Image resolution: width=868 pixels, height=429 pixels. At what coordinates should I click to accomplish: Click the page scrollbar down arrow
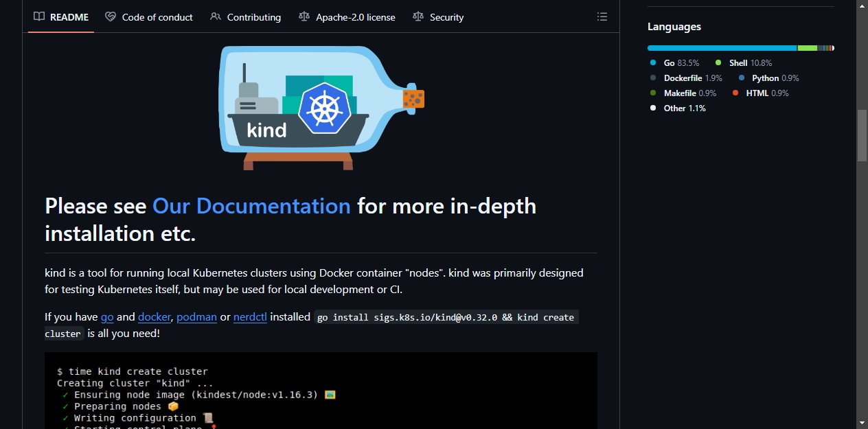tap(862, 423)
